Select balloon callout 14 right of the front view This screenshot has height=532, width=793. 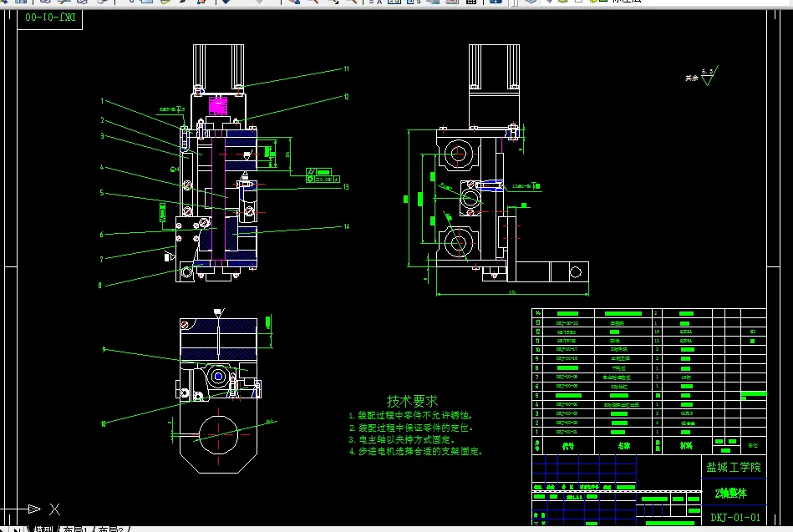point(347,226)
